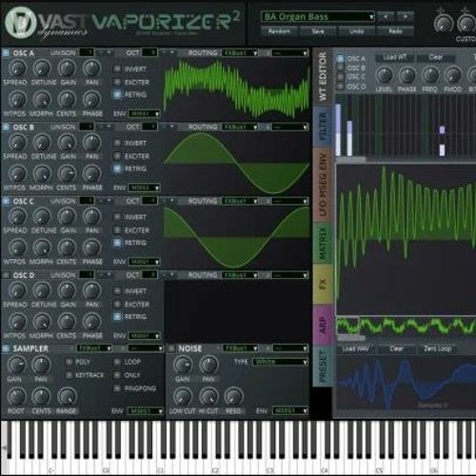Switch to the LFO MSEG ENV tab
The height and width of the screenshot is (476, 476).
[323, 185]
